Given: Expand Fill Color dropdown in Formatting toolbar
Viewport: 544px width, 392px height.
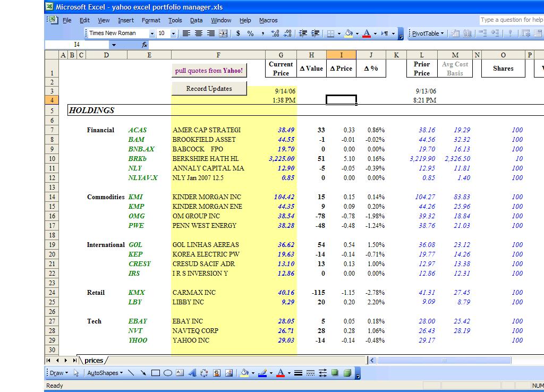Looking at the screenshot, I should (x=357, y=33).
